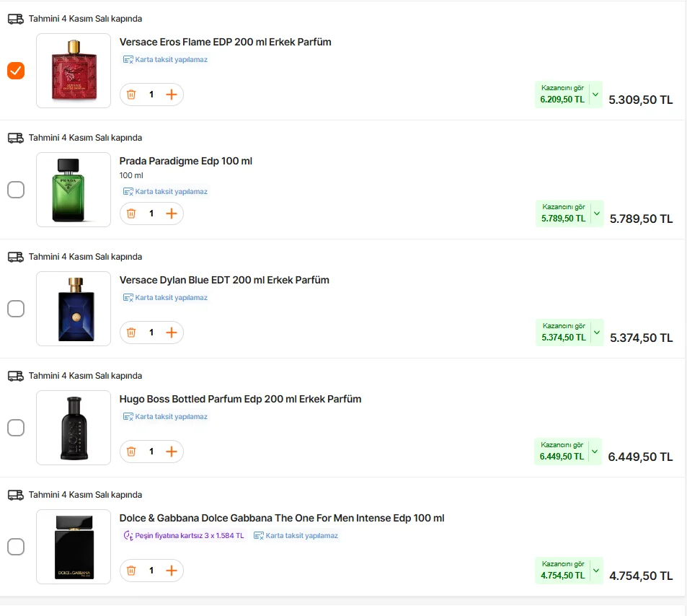The height and width of the screenshot is (616, 687).
Task: View the Versace Eros Flame product image
Action: pos(74,71)
